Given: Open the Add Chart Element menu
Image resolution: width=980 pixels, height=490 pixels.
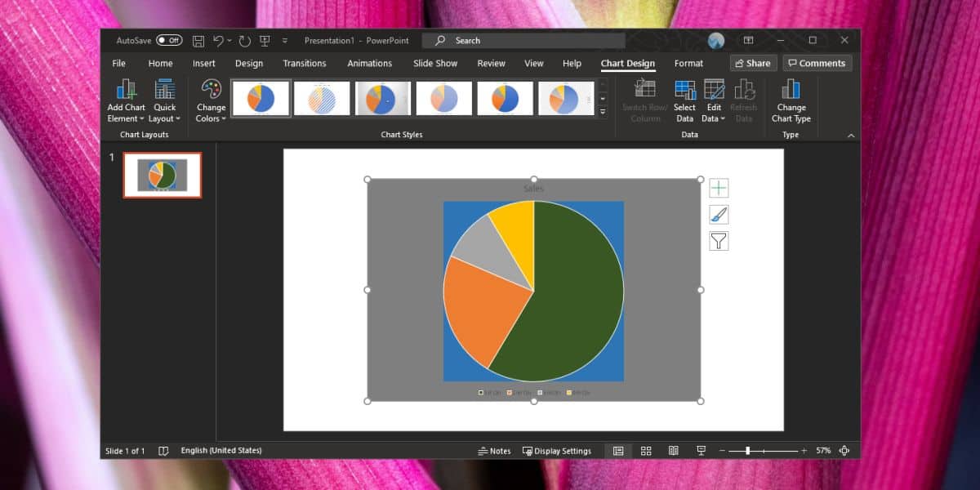Looking at the screenshot, I should (126, 100).
